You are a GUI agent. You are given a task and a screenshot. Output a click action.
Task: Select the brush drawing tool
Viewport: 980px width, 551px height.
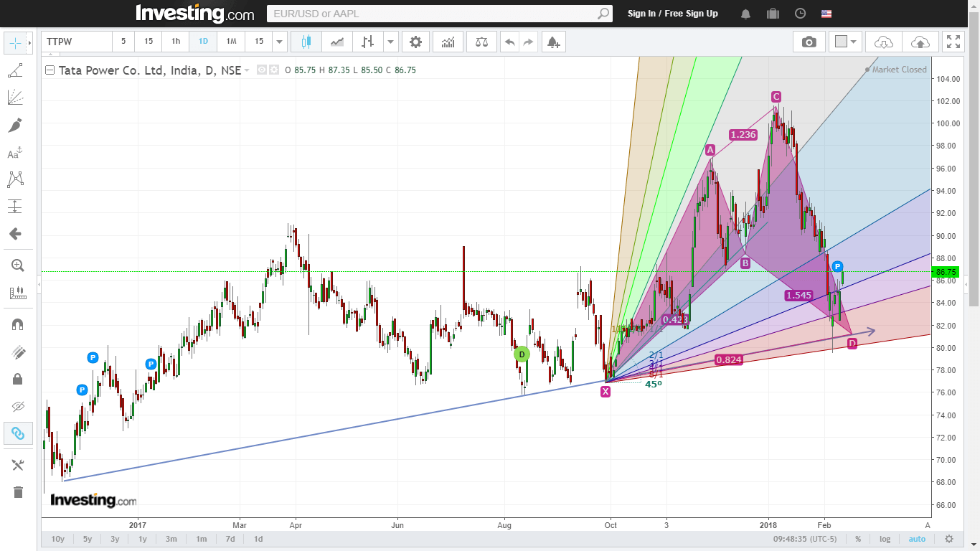point(15,125)
